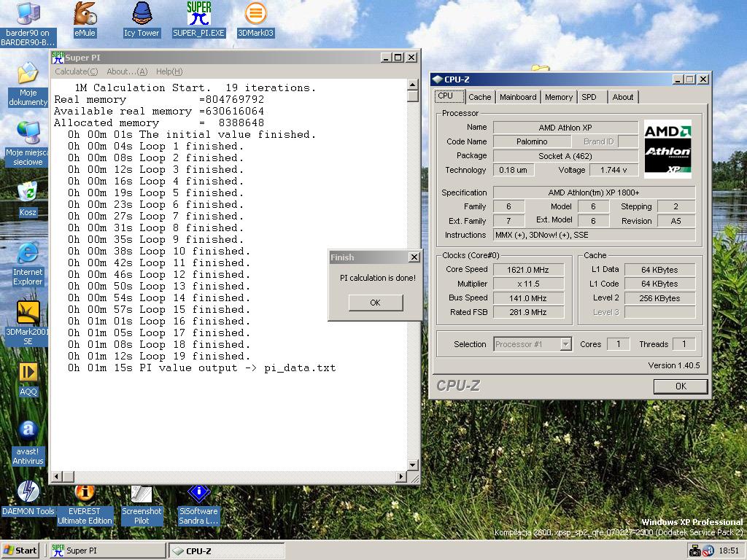
Task: Switch to the Mainboard tab
Action: pyautogui.click(x=518, y=97)
